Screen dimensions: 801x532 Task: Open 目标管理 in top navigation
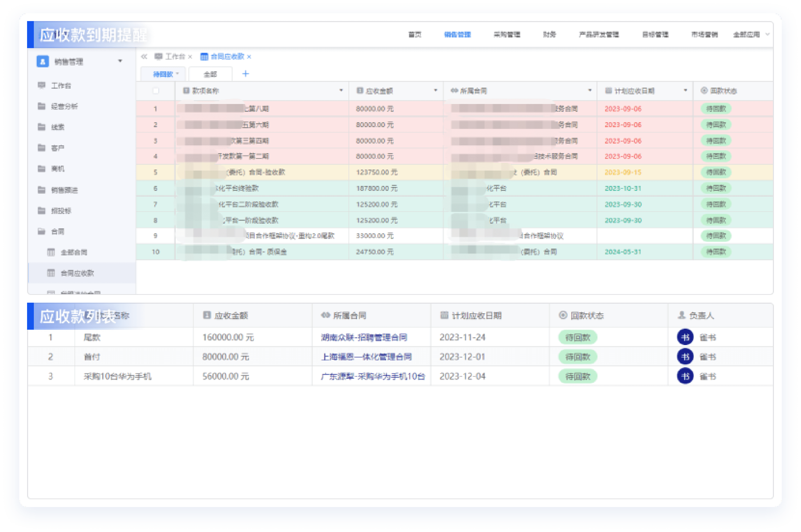point(655,34)
